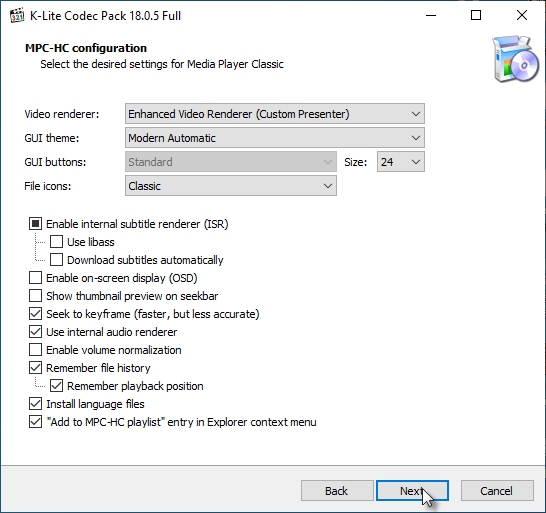Open the button Size dropdown showing 24
546x513 pixels.
pyautogui.click(x=401, y=162)
